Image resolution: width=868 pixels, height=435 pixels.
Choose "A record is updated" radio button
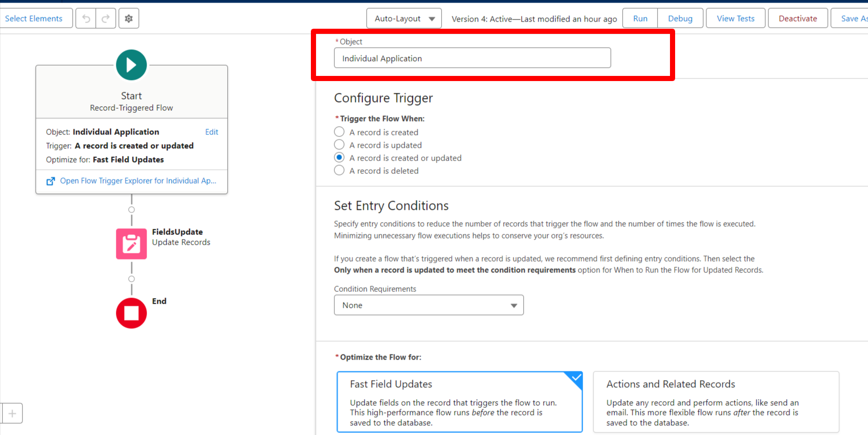[x=339, y=145]
